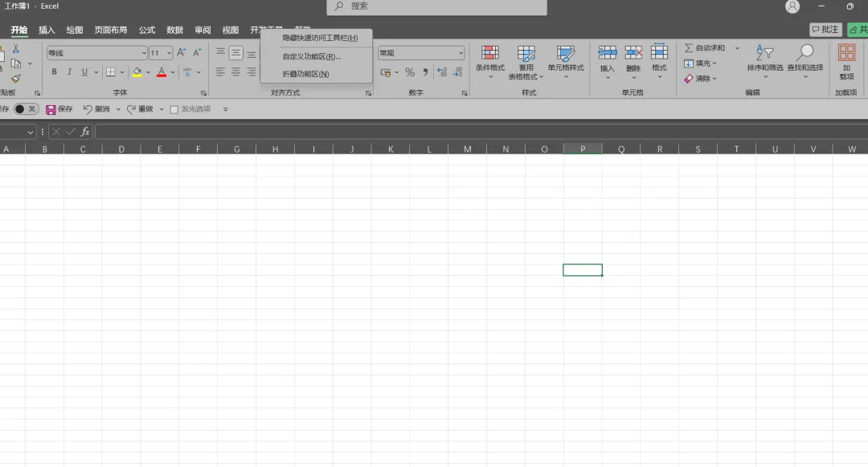Open 条件格式 conditional formatting
The height and width of the screenshot is (467, 868).
490,61
